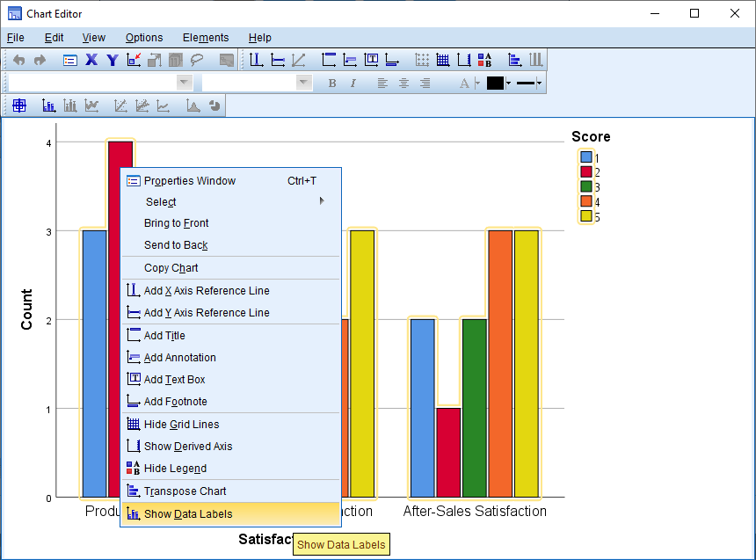
Task: Click the rescale chart toolbar icon
Action: [155, 60]
